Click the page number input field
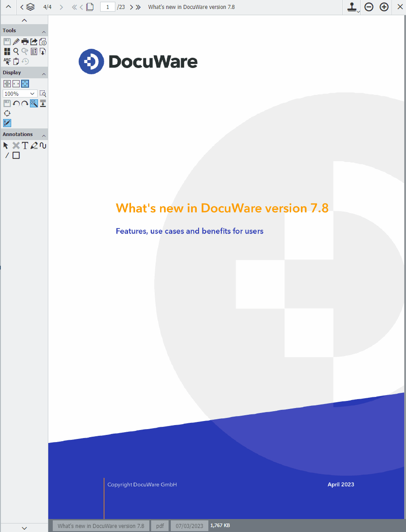 [107, 7]
